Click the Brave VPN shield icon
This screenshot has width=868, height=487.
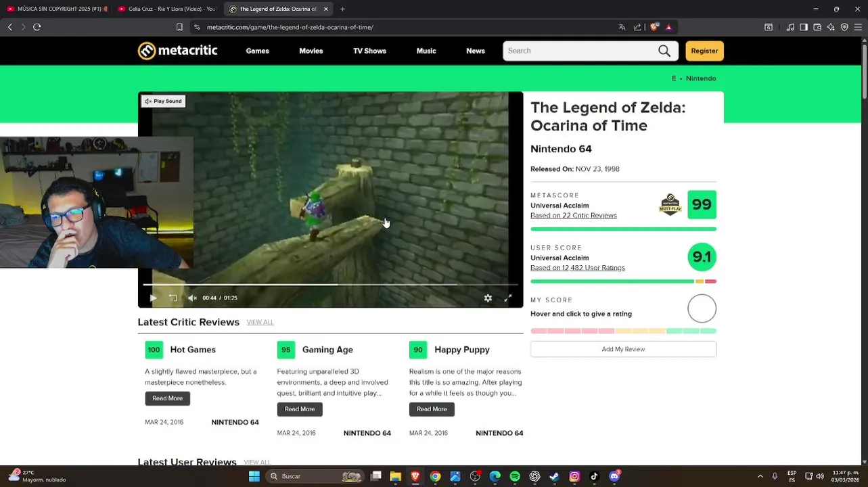[844, 27]
